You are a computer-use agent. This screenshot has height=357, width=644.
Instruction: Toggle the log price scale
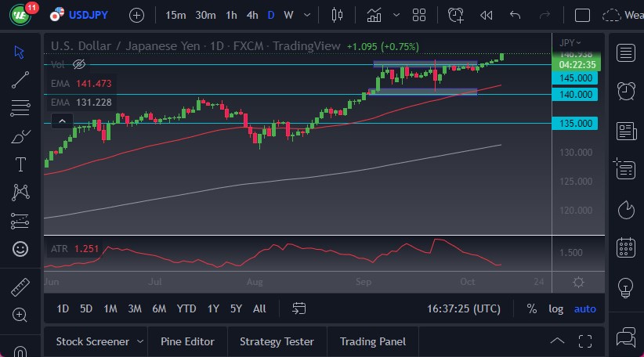555,308
